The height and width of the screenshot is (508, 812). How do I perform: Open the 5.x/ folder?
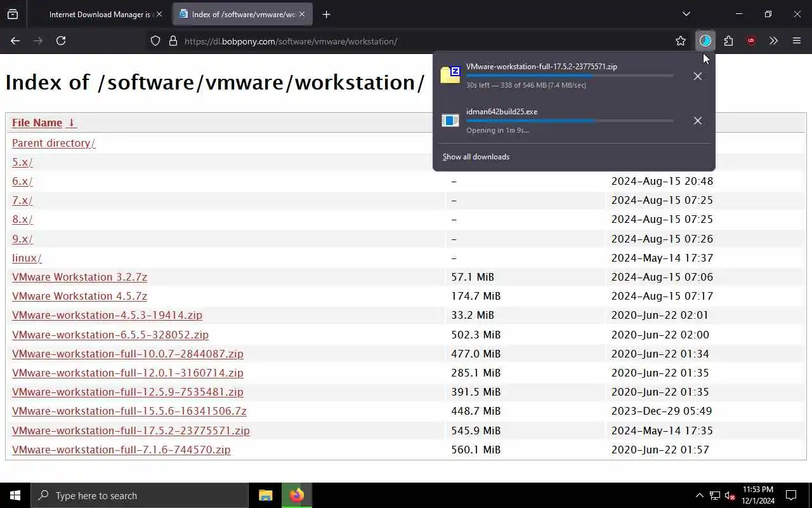[22, 162]
